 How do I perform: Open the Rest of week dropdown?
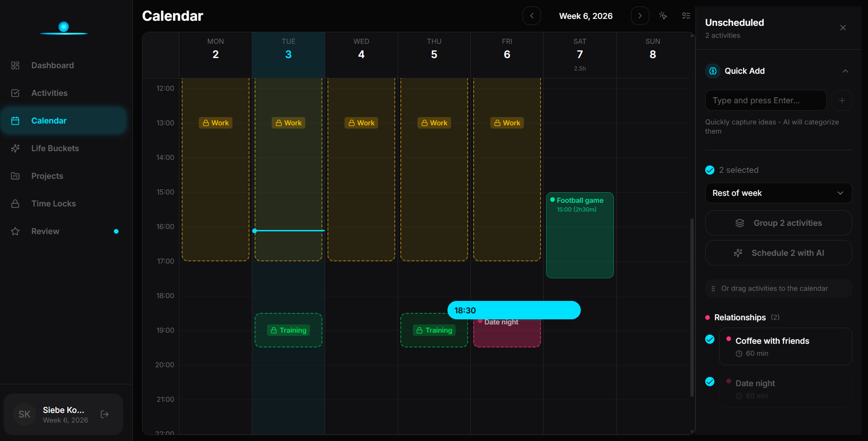coord(778,193)
